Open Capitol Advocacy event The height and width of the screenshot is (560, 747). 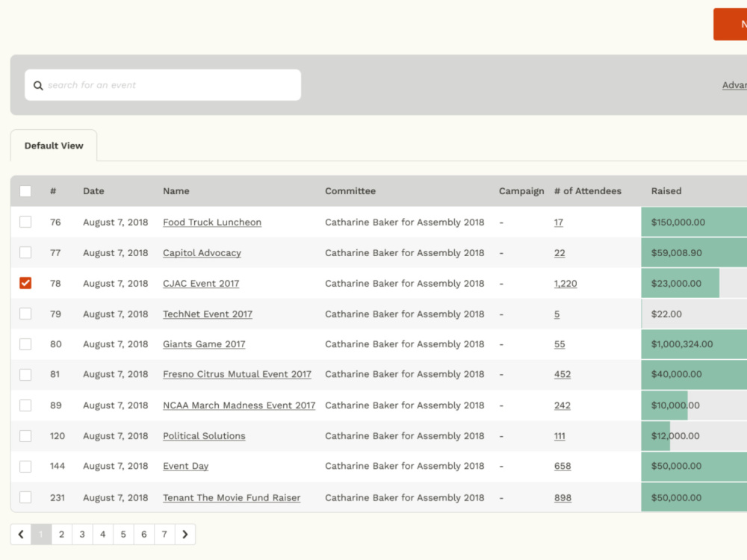(202, 253)
